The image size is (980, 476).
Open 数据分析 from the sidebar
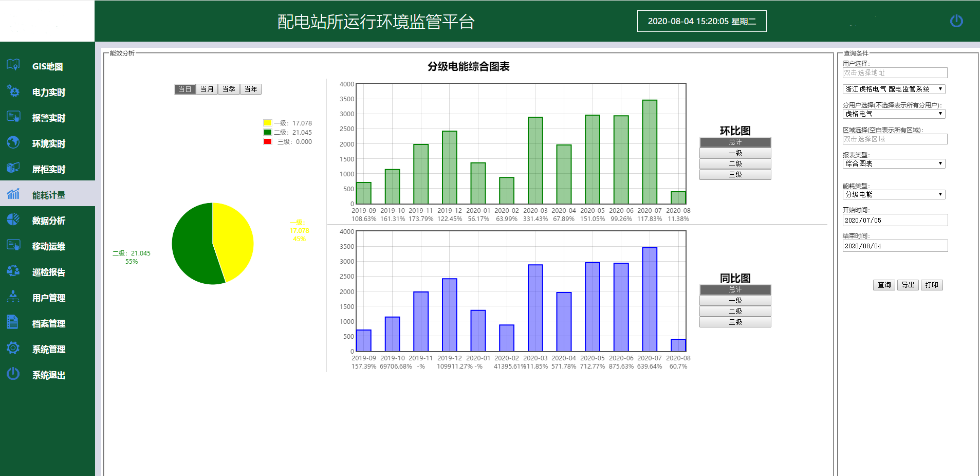(x=47, y=221)
